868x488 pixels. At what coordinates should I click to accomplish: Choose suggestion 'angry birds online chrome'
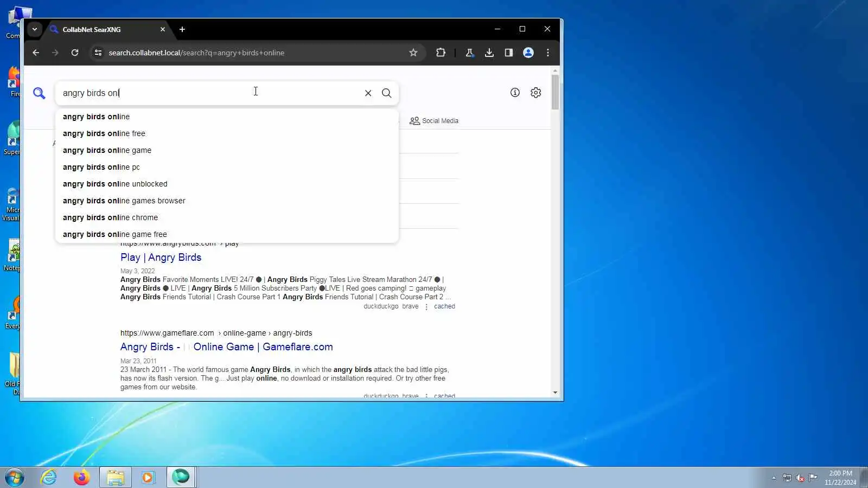pos(227,217)
